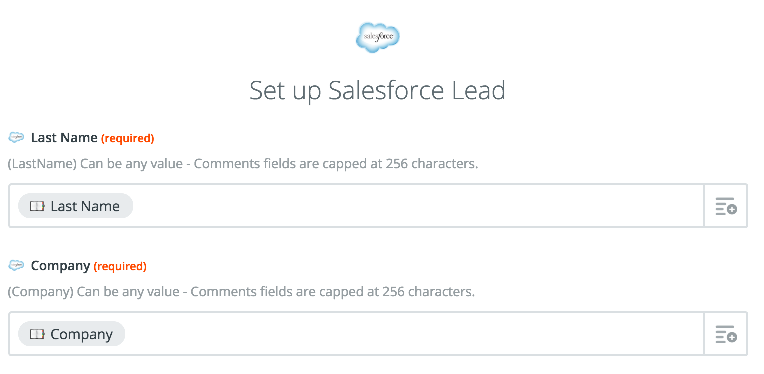Viewport: 764px width, 374px height.
Task: Click the '(Company)' API name text
Action: click(40, 292)
